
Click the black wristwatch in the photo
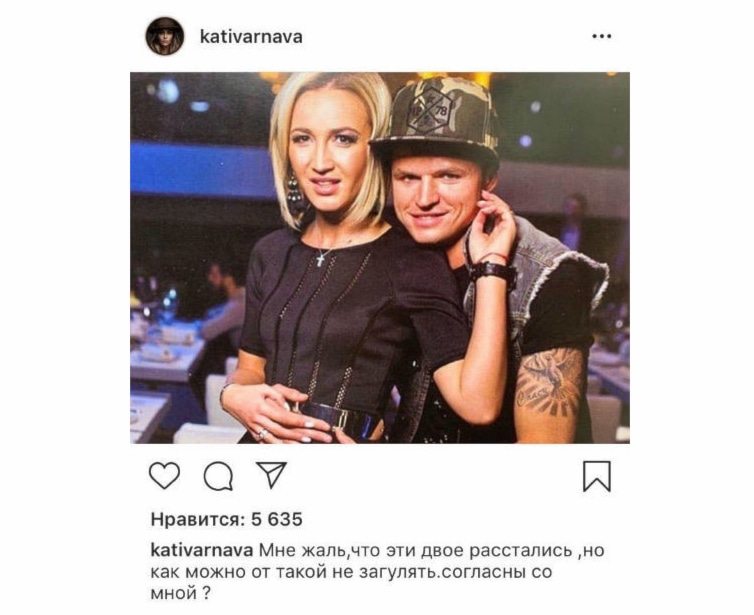pos(492,271)
